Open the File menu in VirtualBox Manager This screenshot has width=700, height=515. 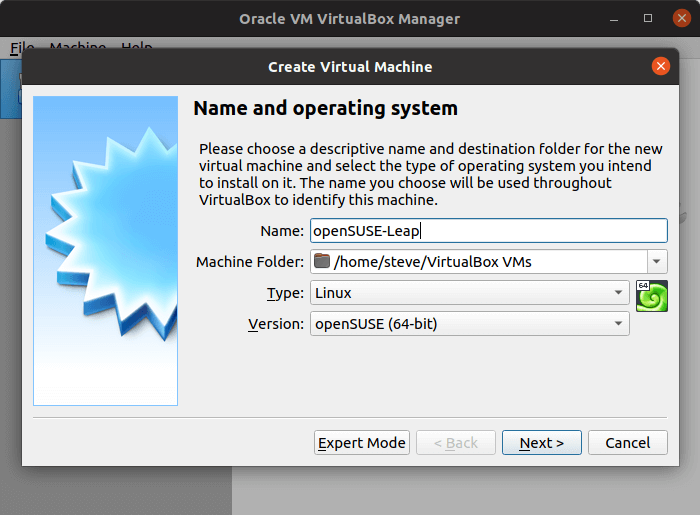click(x=22, y=46)
